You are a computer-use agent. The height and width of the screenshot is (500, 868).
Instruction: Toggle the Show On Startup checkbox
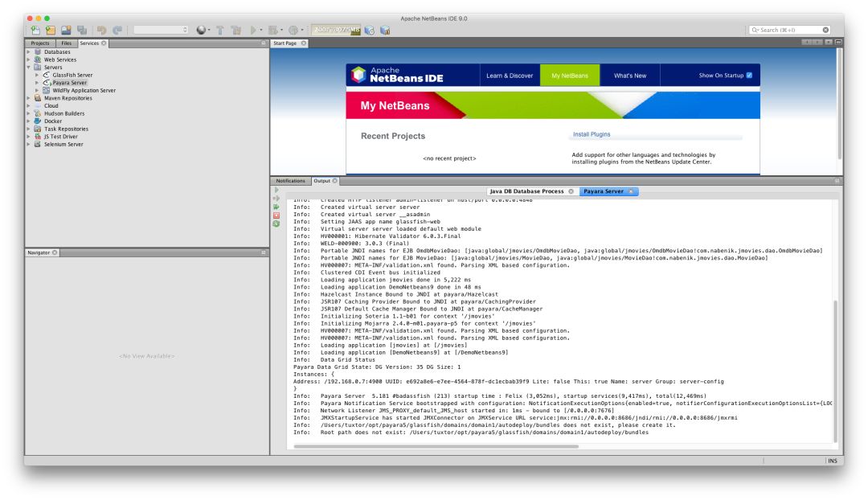click(749, 76)
